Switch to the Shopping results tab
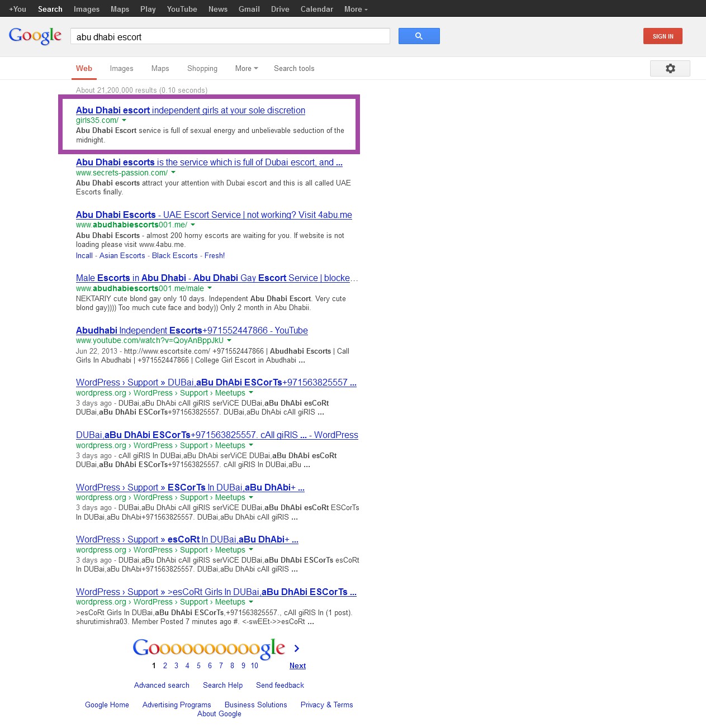 [202, 68]
